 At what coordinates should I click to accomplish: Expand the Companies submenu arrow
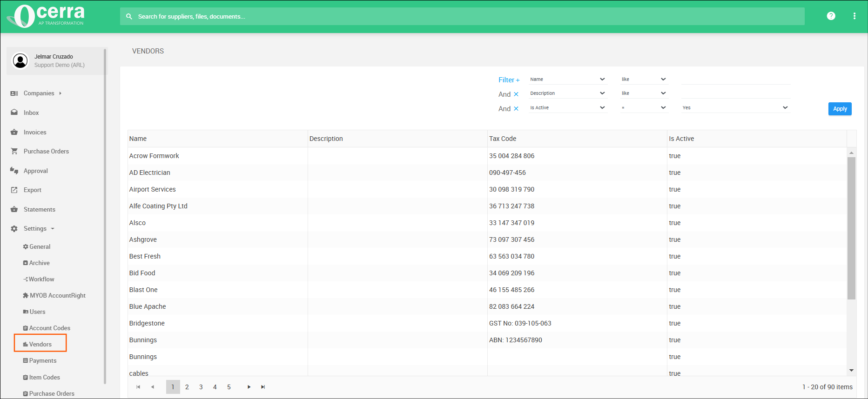(x=60, y=93)
